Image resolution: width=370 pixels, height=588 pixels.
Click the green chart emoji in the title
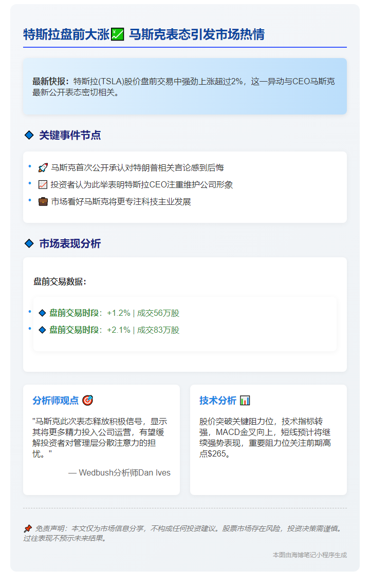[118, 34]
